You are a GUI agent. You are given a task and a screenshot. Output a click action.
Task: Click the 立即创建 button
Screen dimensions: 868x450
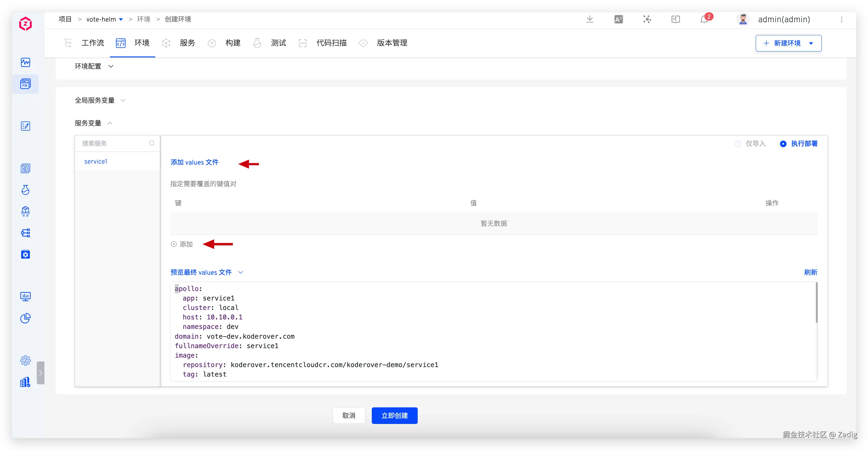pyautogui.click(x=394, y=415)
